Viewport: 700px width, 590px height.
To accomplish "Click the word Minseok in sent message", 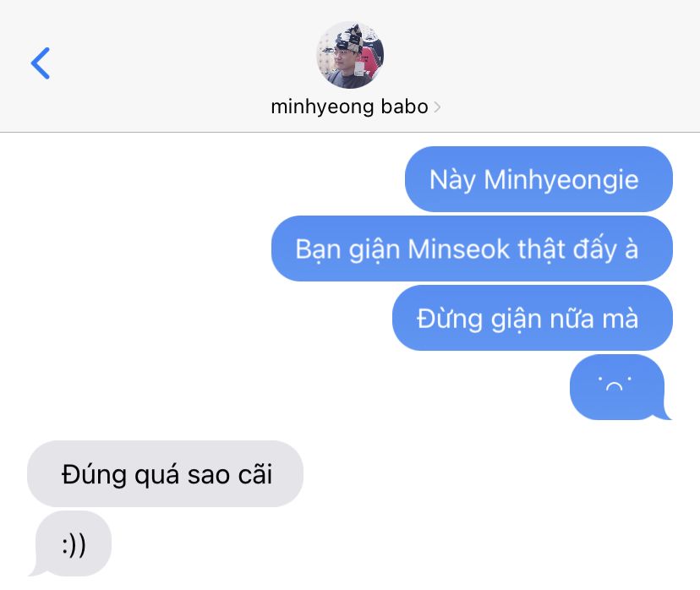I will coord(458,249).
